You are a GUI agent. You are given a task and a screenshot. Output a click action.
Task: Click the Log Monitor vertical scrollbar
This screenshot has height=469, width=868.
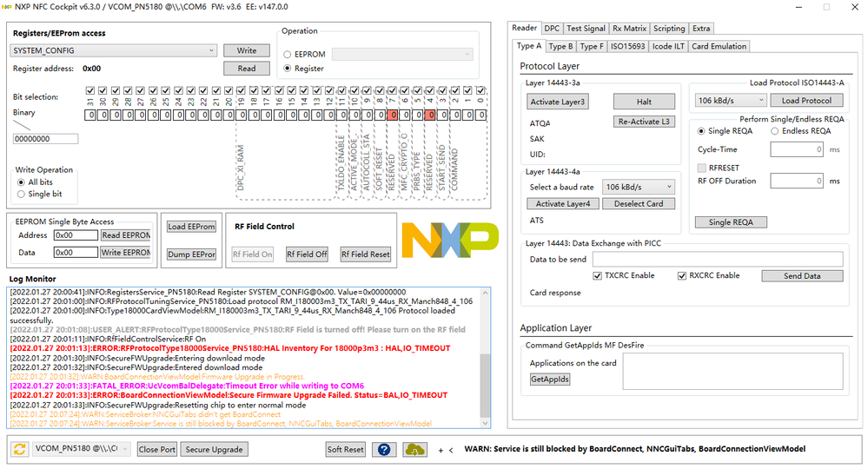coord(485,358)
